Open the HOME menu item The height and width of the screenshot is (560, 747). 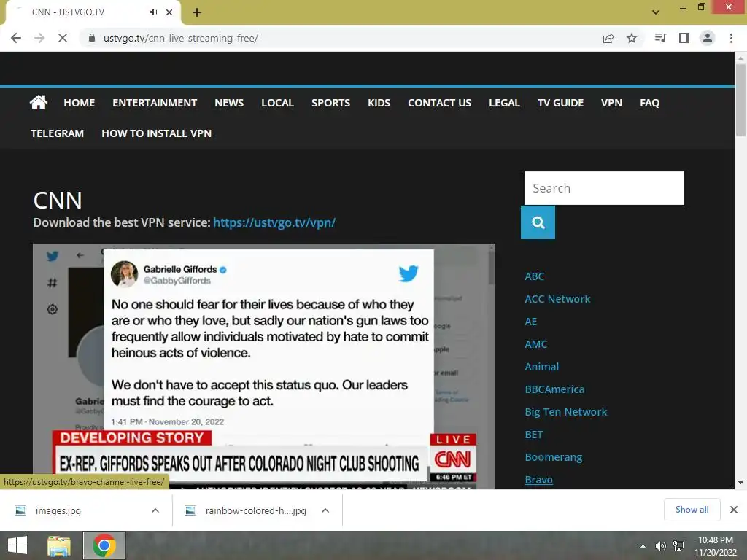point(79,103)
